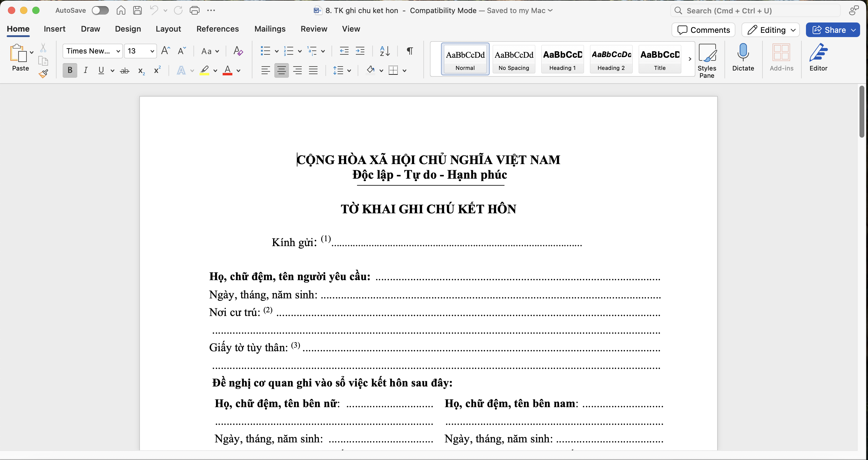Save document with the floppy disk icon
This screenshot has width=868, height=460.
[x=137, y=10]
